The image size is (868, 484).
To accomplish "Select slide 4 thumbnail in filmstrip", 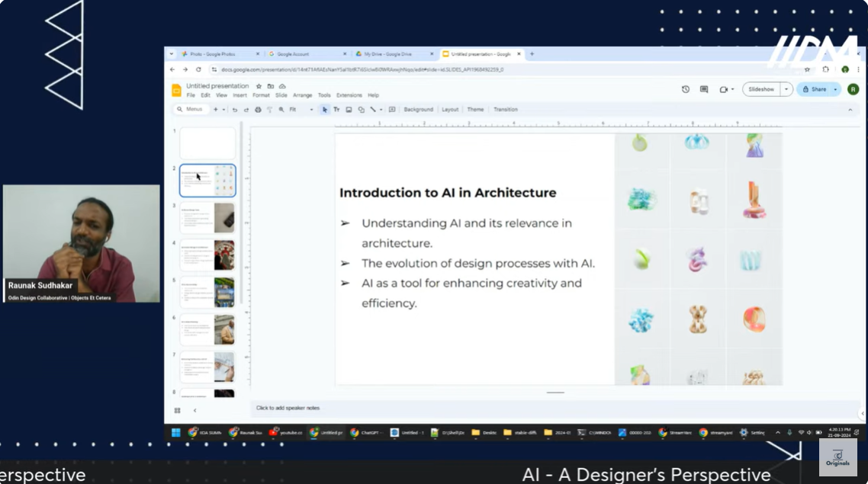I will (x=207, y=255).
